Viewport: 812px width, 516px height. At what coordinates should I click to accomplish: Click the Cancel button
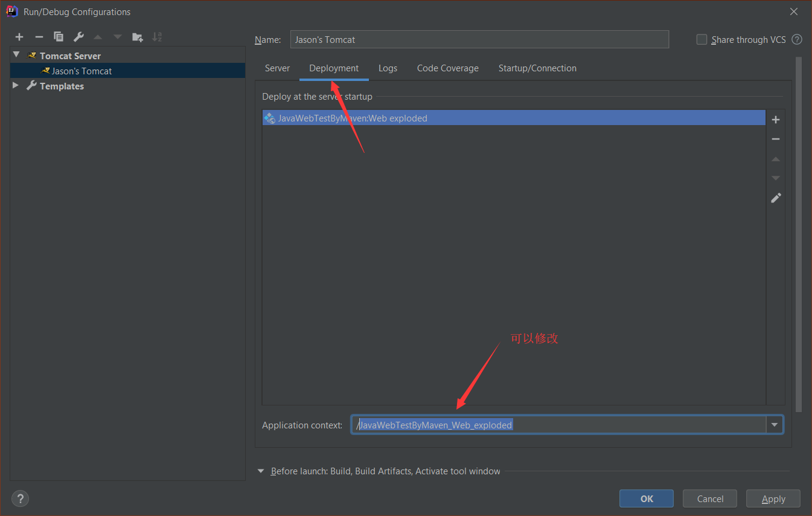click(710, 498)
